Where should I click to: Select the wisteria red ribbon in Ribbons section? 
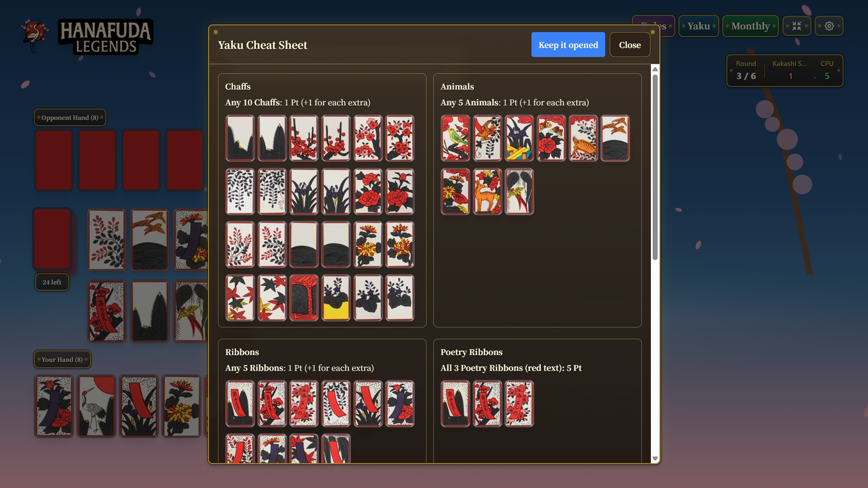point(336,403)
